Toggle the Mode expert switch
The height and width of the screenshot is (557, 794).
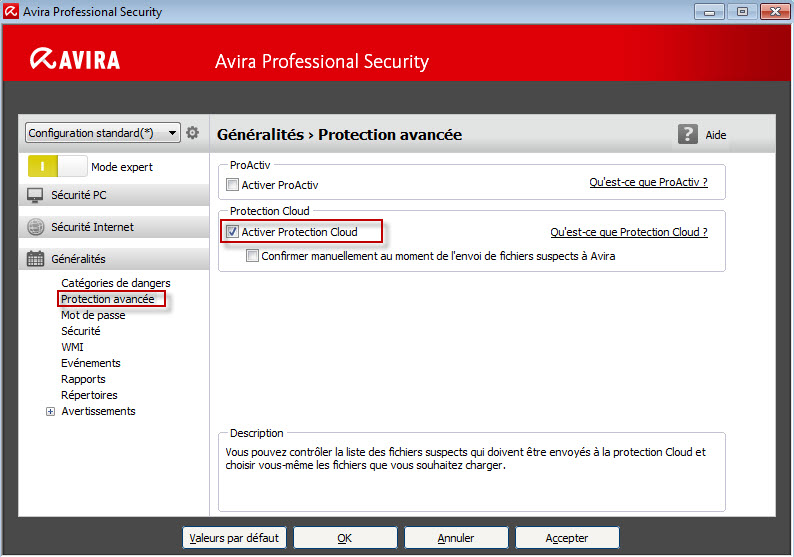pos(58,166)
